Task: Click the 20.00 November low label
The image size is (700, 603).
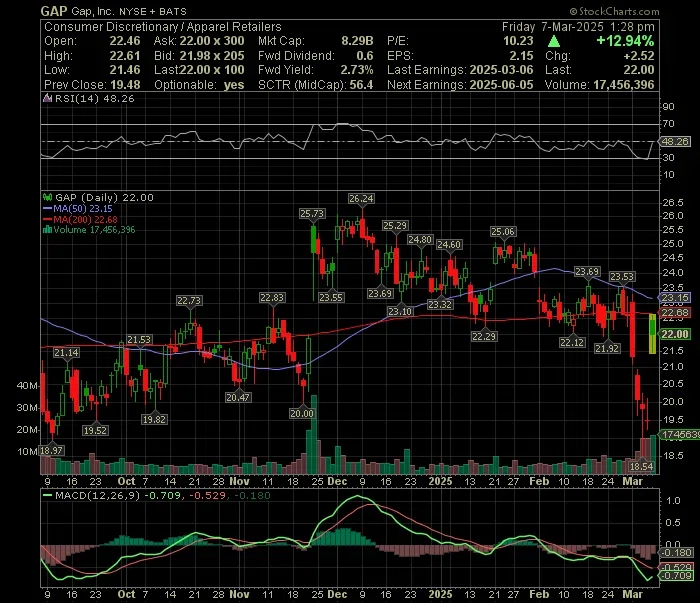Action: 302,414
